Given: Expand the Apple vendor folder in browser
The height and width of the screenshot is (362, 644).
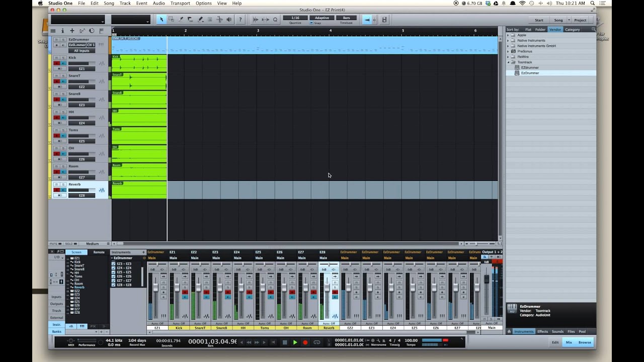Looking at the screenshot, I should click(508, 35).
